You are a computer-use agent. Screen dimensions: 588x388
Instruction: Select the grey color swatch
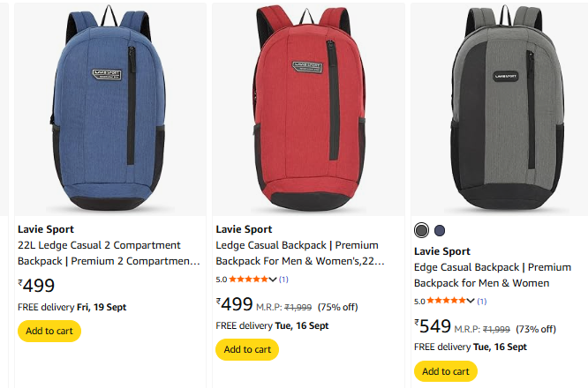[x=422, y=231]
